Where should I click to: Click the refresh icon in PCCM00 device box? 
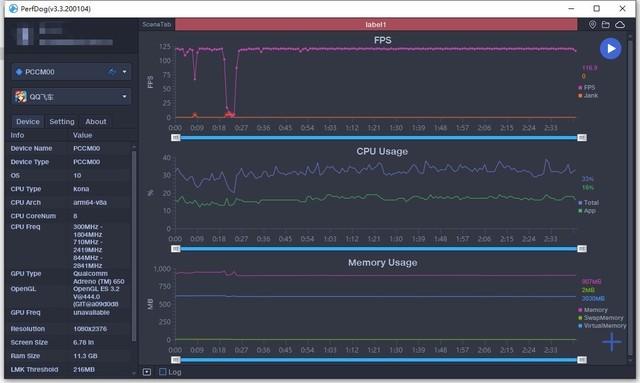coord(112,72)
